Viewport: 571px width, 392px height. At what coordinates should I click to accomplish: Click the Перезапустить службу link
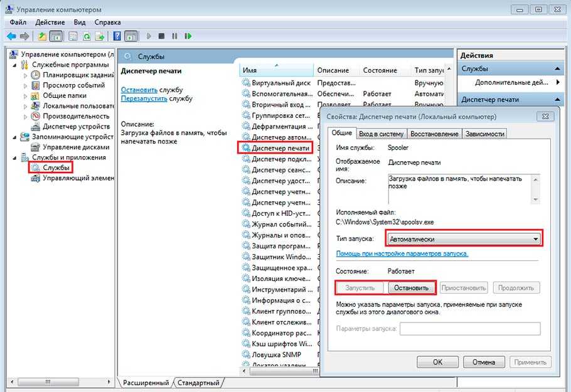click(144, 98)
